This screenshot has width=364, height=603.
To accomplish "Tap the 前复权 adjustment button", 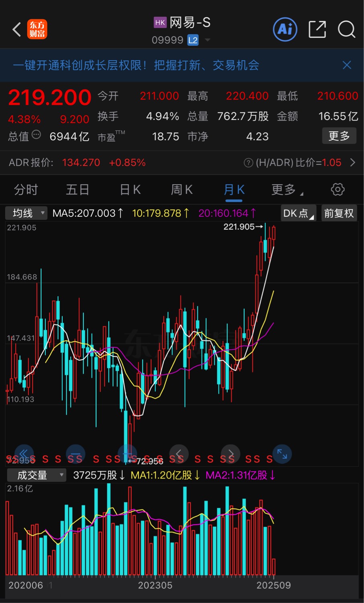I will [339, 213].
